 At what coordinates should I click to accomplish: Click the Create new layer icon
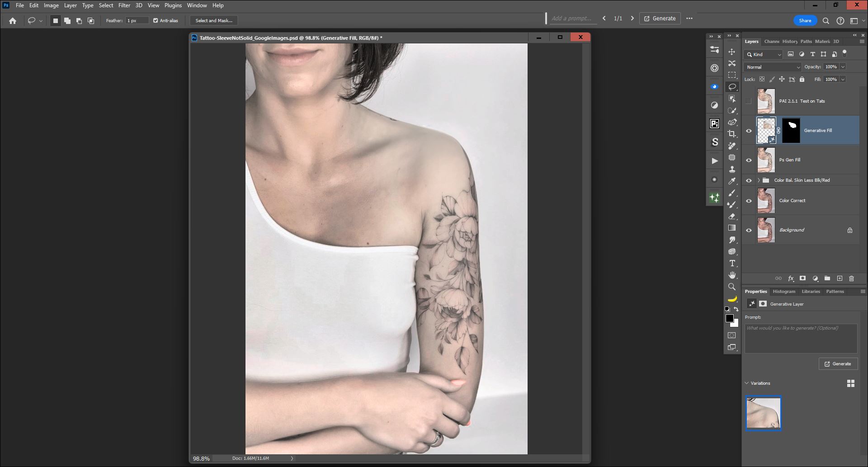click(x=840, y=278)
